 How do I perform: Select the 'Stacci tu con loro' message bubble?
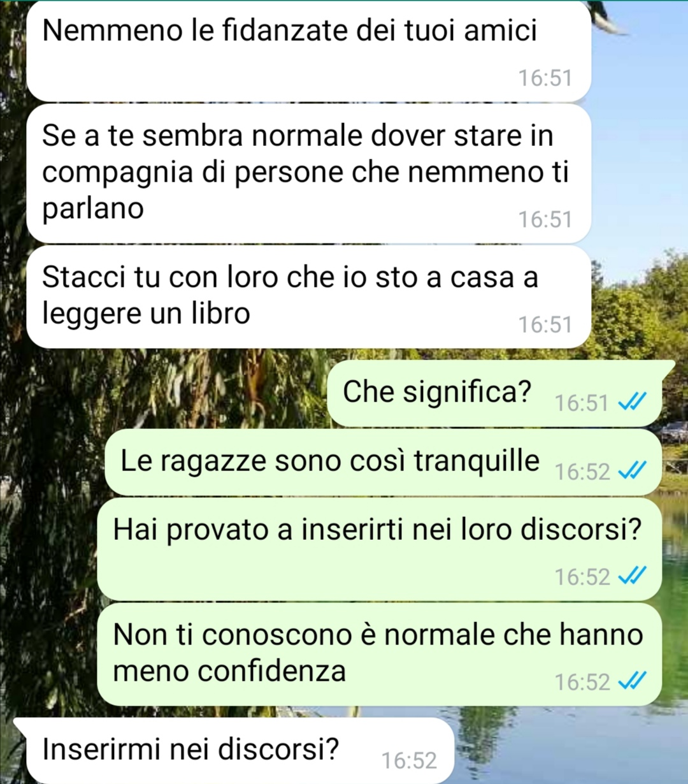pos(308,297)
